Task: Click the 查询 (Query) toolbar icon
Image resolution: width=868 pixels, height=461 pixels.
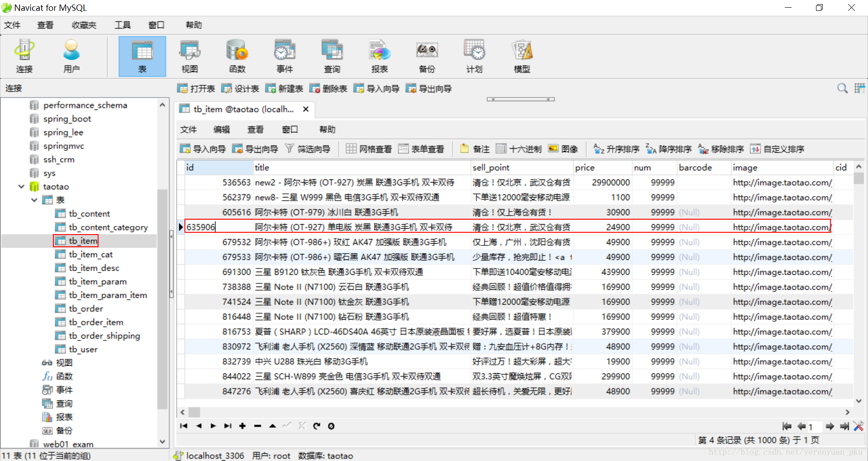Action: point(332,56)
